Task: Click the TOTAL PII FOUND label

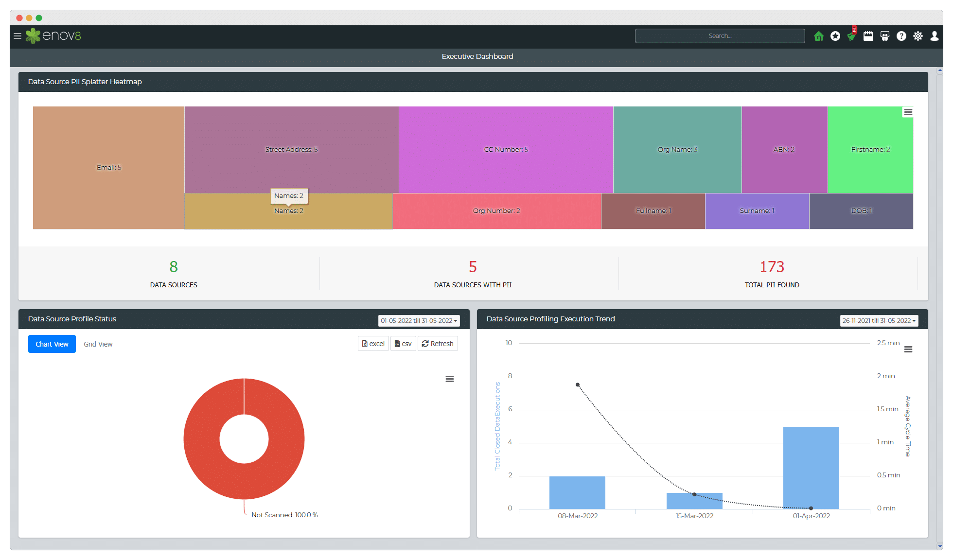Action: [772, 285]
